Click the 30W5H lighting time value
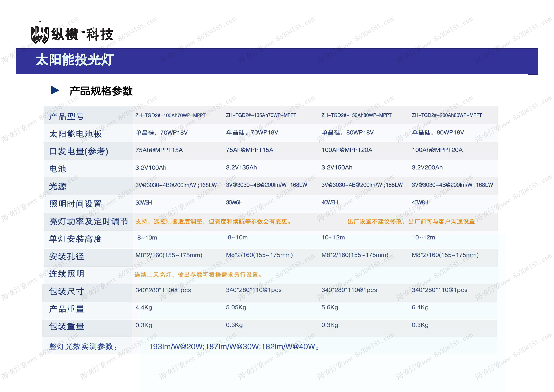Viewport: 554px width, 392px height. [x=144, y=203]
